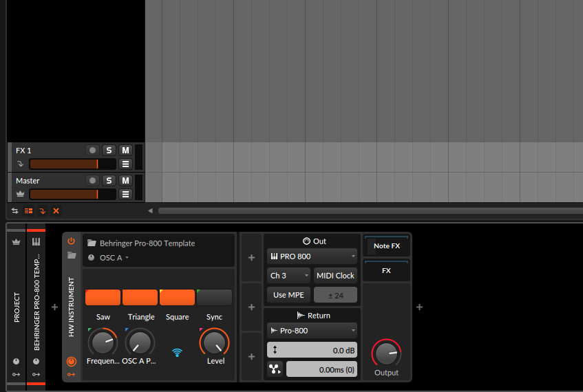Image resolution: width=583 pixels, height=392 pixels.
Task: Click the Out section MIDI icon
Action: [x=306, y=241]
